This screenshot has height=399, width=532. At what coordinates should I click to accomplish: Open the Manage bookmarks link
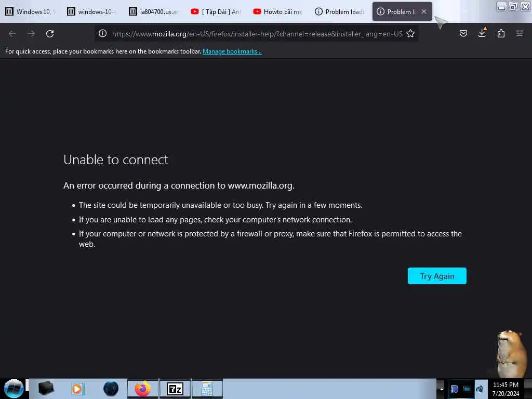point(232,51)
